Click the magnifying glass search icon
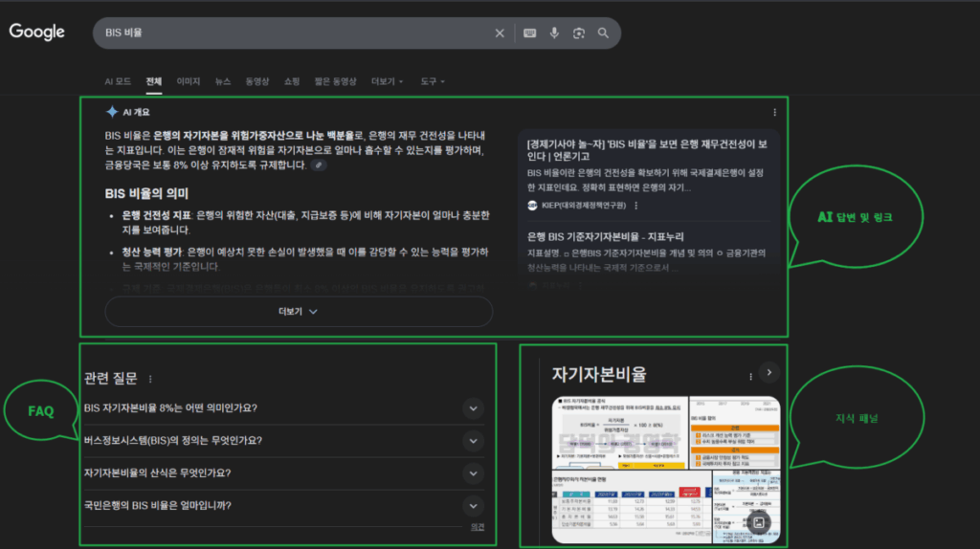This screenshot has width=980, height=549. pyautogui.click(x=603, y=33)
